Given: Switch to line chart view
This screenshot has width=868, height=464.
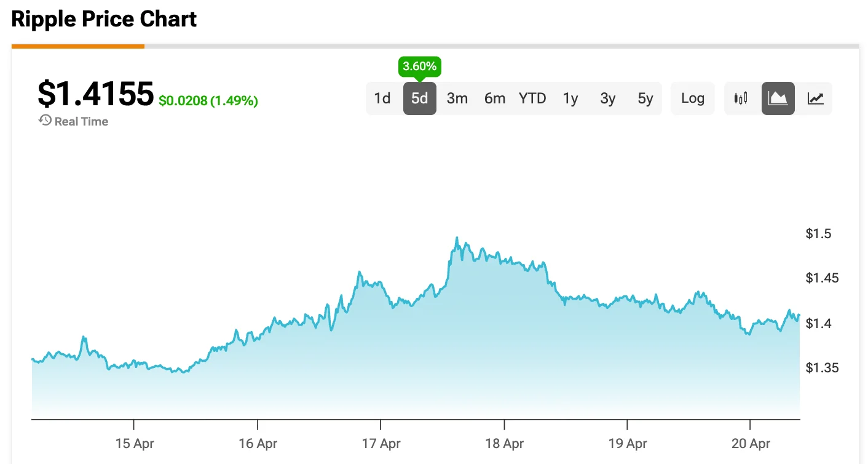Looking at the screenshot, I should pos(816,98).
